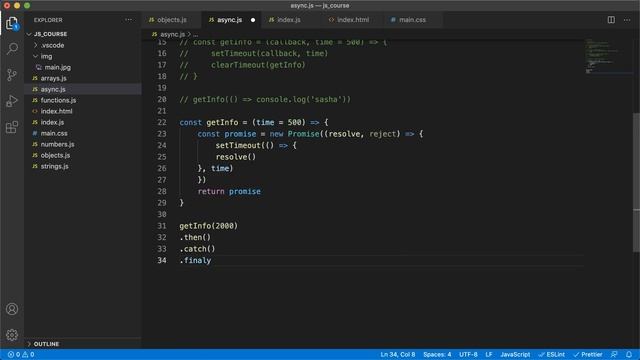Screen dimensions: 640x360
Task: Change encoding via UTF-8
Action: 468,354
